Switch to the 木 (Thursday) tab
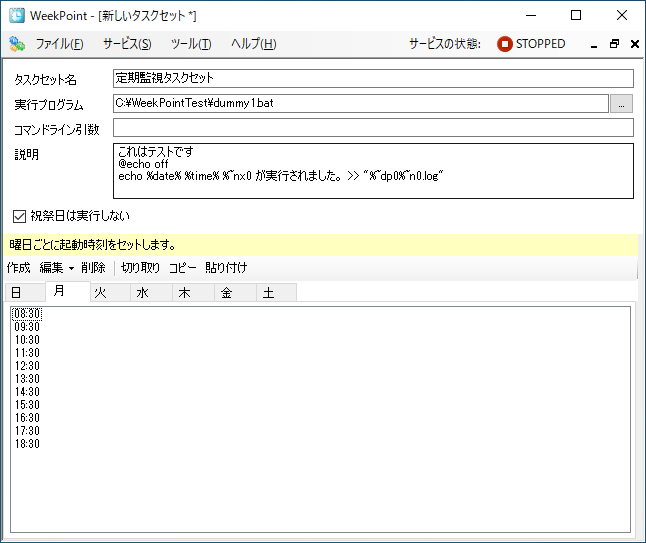The image size is (646, 543). (x=193, y=293)
